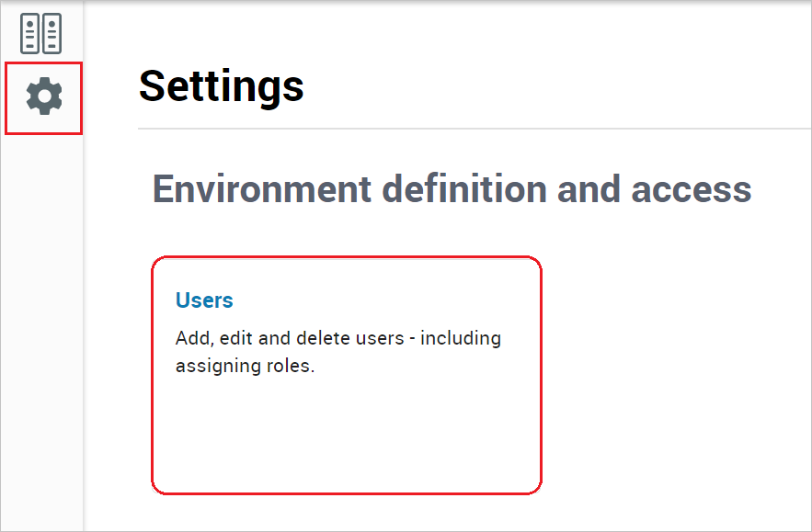Open the Settings gear icon in sidebar
Image resolution: width=812 pixels, height=532 pixels.
(44, 96)
